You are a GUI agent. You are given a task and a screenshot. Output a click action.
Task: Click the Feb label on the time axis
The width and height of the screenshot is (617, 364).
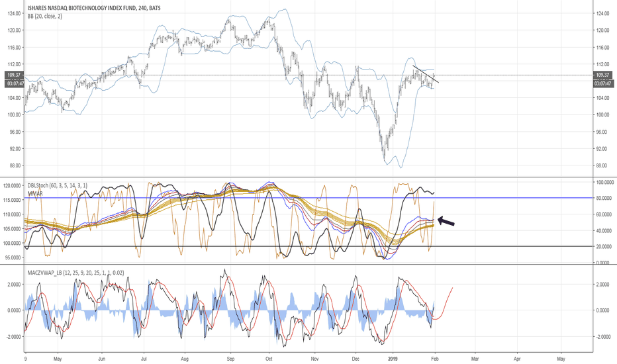(x=434, y=359)
